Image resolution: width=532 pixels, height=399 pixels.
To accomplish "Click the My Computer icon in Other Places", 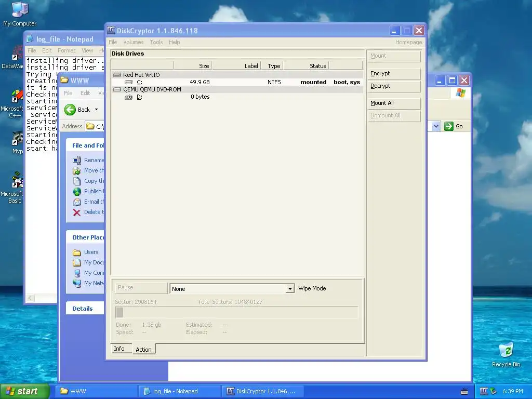I will (x=77, y=273).
